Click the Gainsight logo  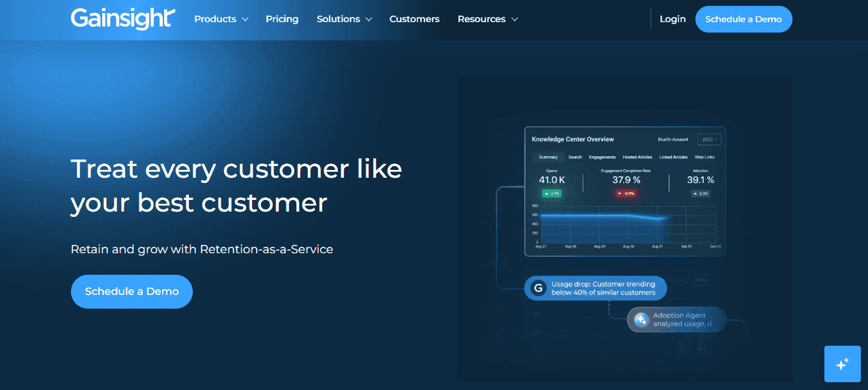[x=122, y=19]
